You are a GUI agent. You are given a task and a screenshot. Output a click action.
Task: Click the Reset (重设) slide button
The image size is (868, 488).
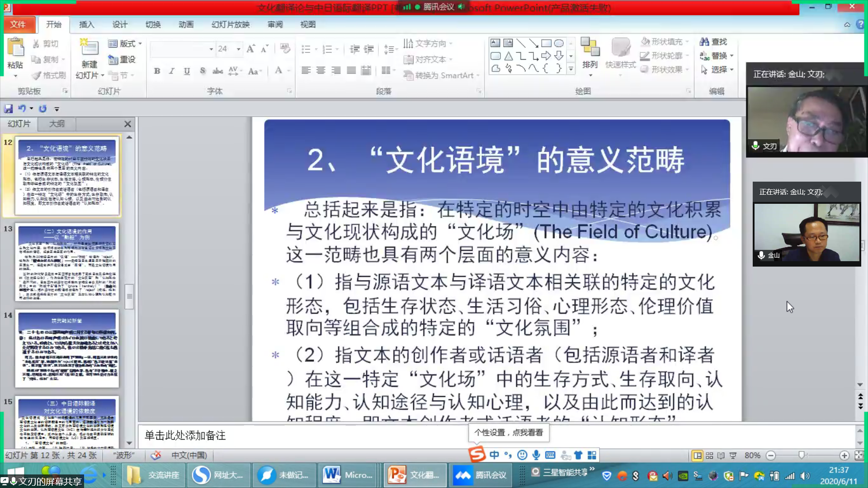pyautogui.click(x=122, y=59)
